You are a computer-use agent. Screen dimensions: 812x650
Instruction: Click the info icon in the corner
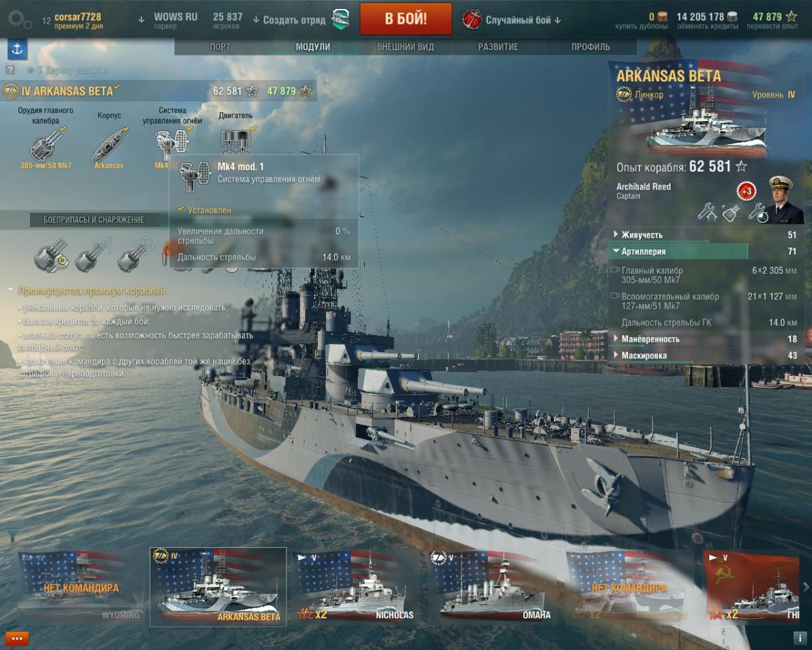point(798,638)
